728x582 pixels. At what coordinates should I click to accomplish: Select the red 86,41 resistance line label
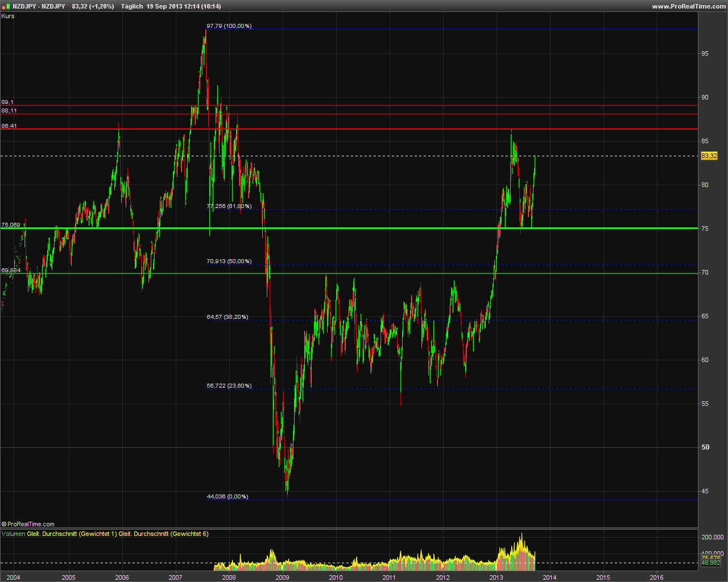pyautogui.click(x=9, y=126)
